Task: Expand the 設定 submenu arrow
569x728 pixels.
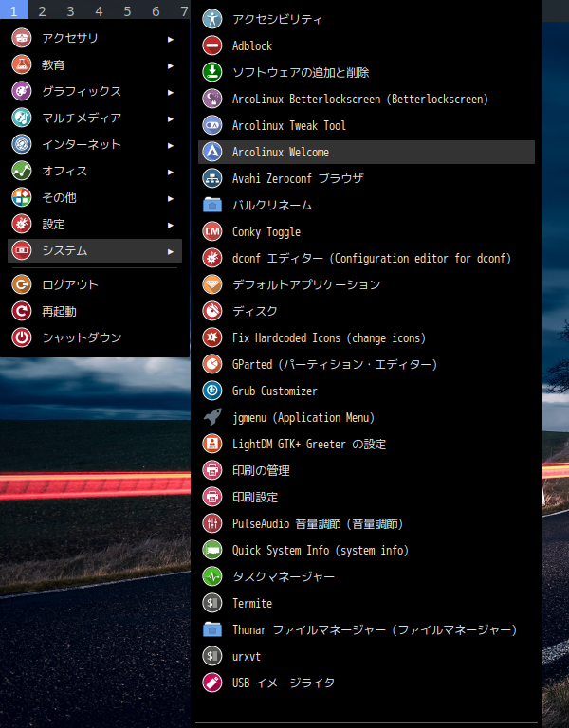Action: click(171, 226)
